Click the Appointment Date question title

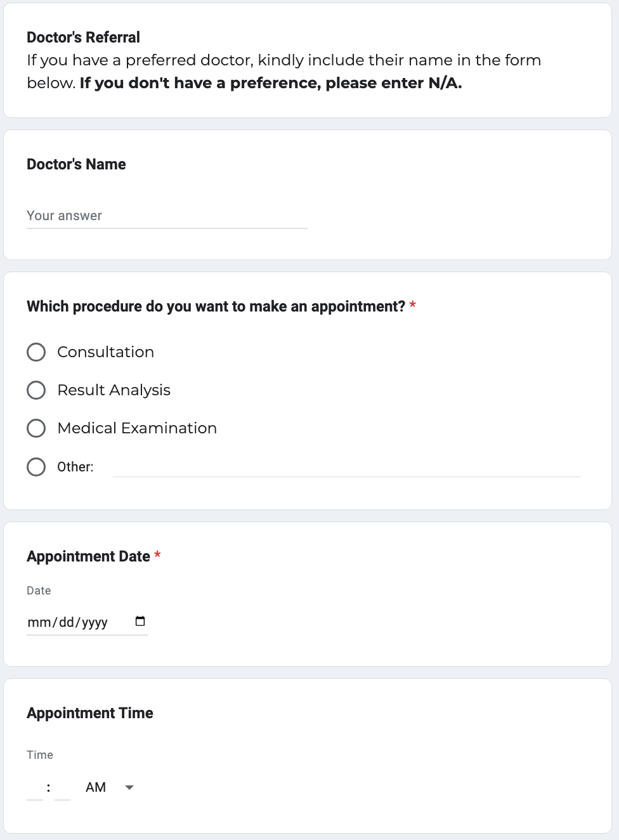(x=88, y=556)
